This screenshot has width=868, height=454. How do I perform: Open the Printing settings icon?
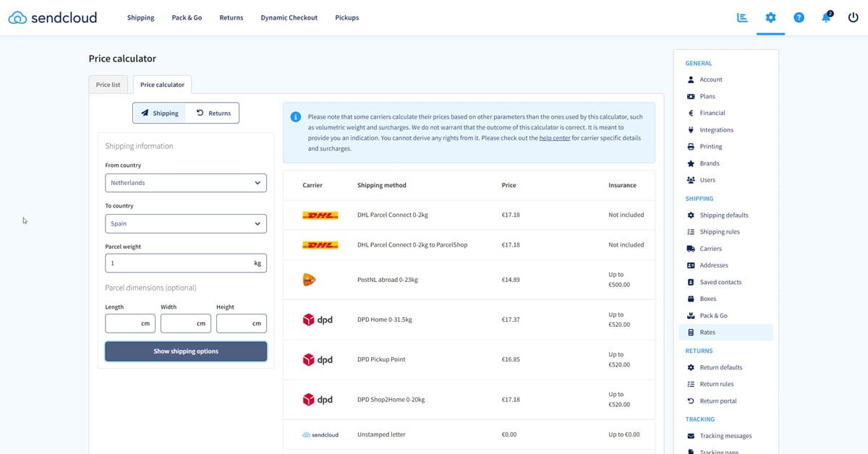692,146
